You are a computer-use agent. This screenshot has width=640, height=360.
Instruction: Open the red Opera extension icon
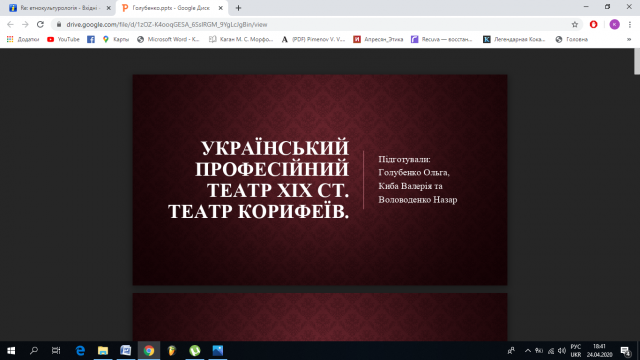point(593,24)
